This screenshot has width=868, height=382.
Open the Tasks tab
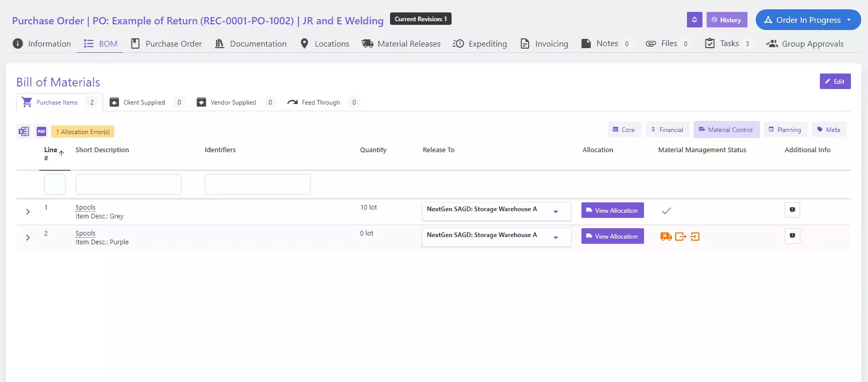[x=727, y=43]
